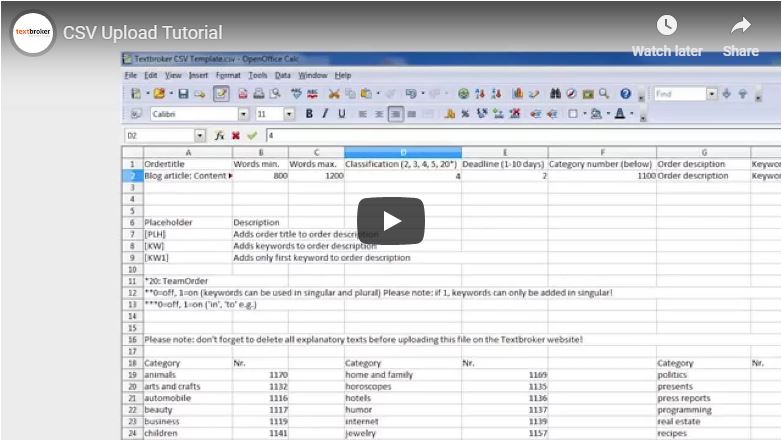Click the Find & Replace binoculars icon
The height and width of the screenshot is (440, 782).
pos(555,93)
